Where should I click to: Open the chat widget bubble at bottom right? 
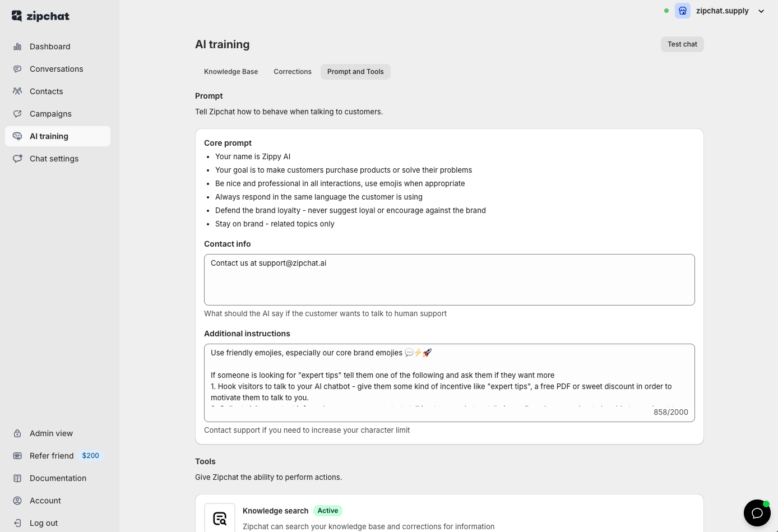757,512
